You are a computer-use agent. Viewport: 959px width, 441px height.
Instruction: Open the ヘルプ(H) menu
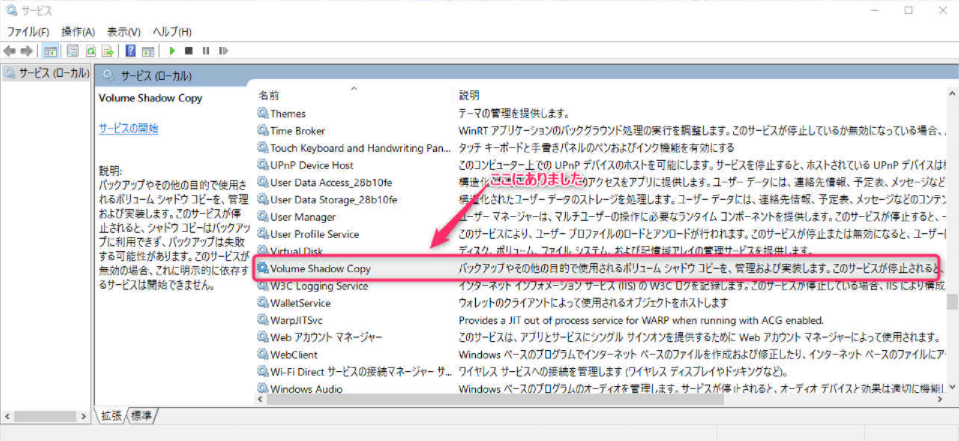pyautogui.click(x=172, y=32)
